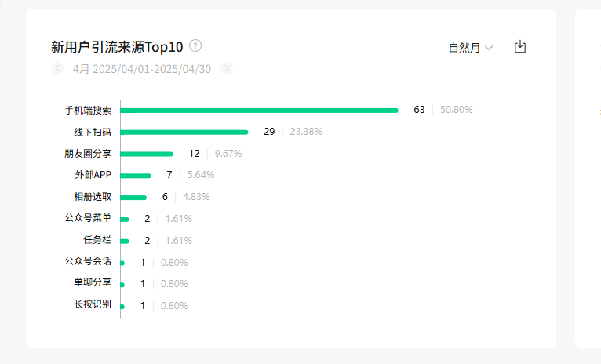Open help tooltip icon beside Top10 title
The width and height of the screenshot is (601, 364).
click(x=195, y=46)
